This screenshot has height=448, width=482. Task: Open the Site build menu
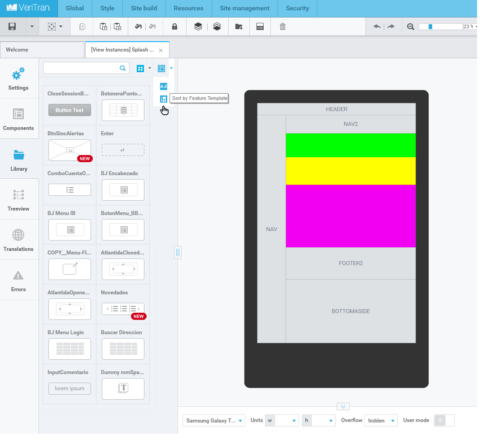(x=144, y=9)
